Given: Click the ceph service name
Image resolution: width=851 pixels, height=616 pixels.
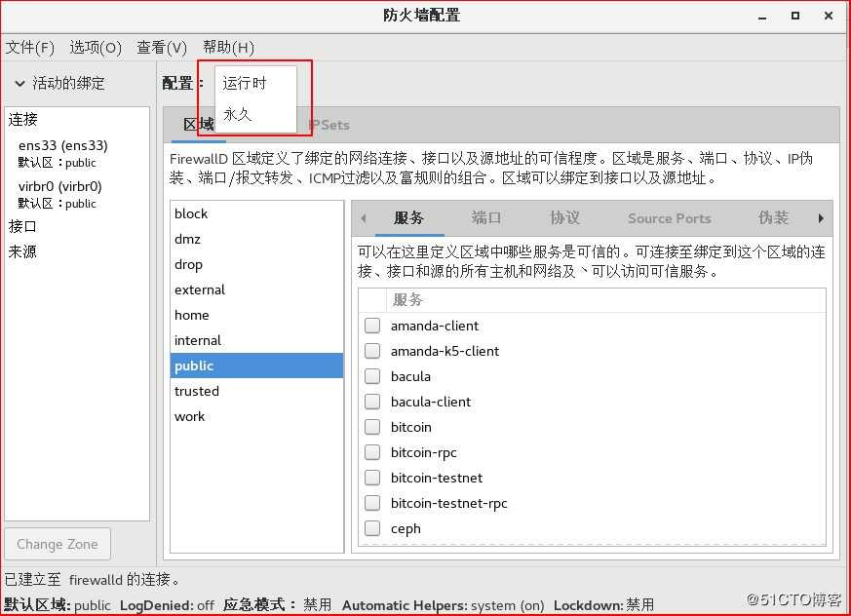Looking at the screenshot, I should point(406,528).
